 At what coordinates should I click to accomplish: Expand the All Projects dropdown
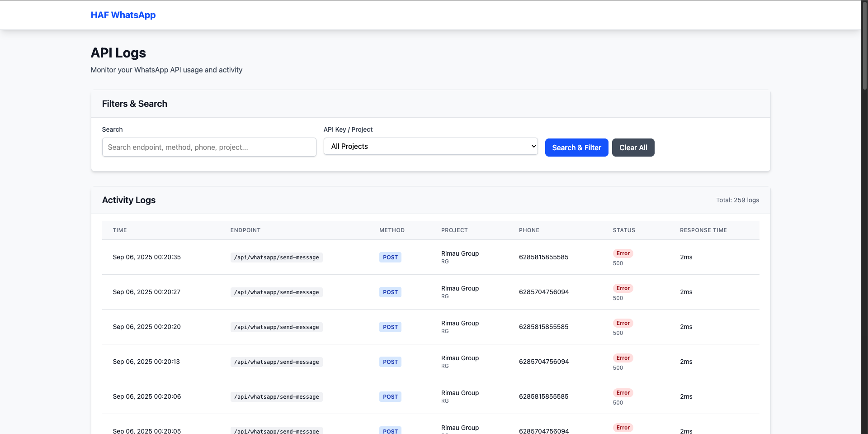[x=430, y=146]
